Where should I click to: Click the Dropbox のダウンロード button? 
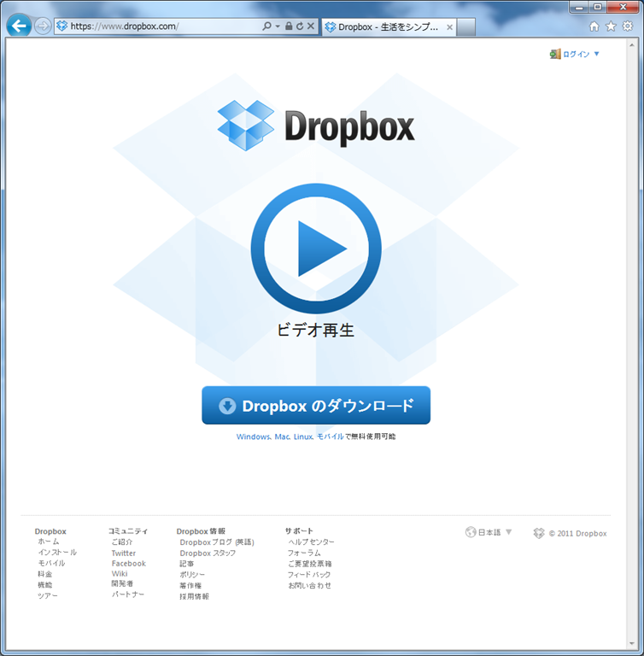tap(316, 405)
